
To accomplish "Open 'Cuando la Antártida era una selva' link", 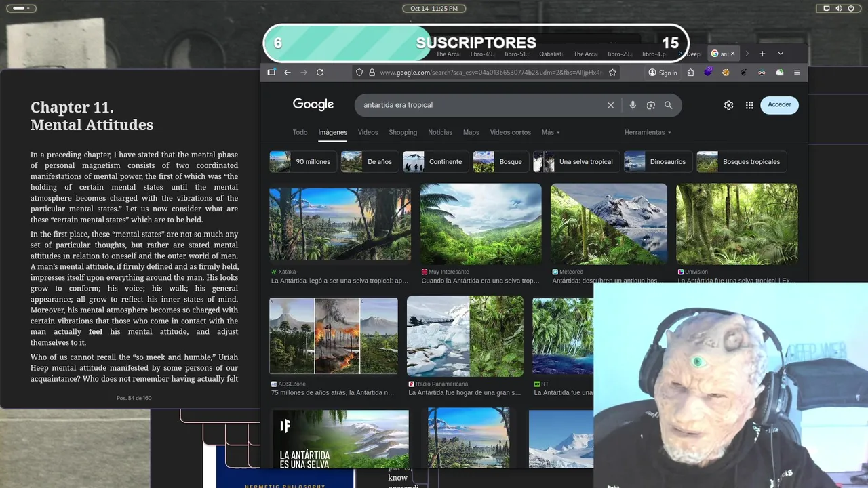I will 480,281.
